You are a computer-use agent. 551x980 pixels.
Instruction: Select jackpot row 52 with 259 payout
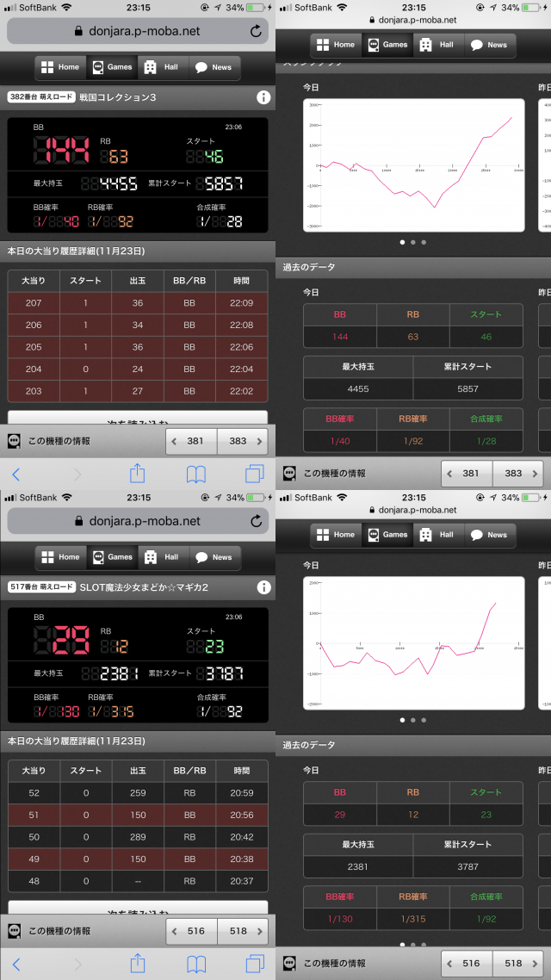138,793
